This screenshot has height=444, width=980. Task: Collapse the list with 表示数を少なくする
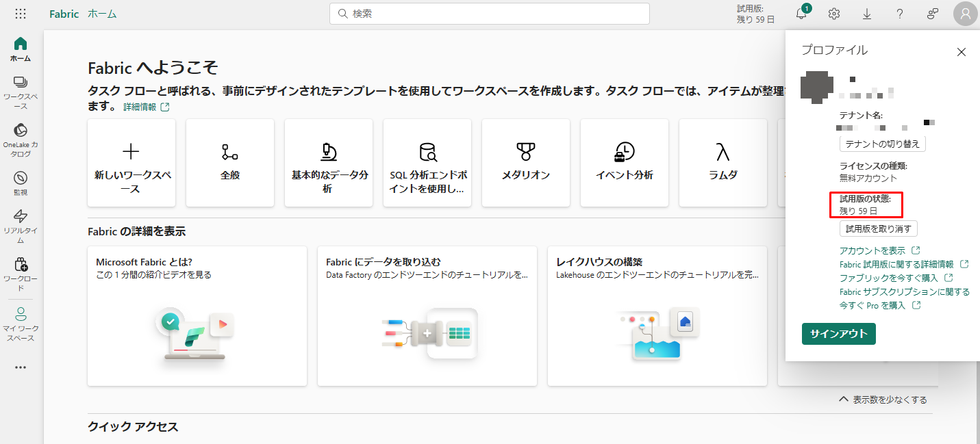883,400
